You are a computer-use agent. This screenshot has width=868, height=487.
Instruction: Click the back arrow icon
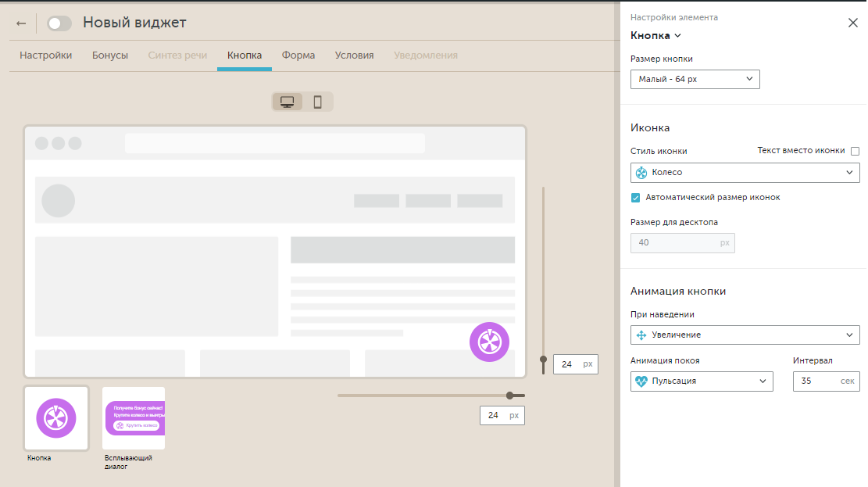(21, 23)
